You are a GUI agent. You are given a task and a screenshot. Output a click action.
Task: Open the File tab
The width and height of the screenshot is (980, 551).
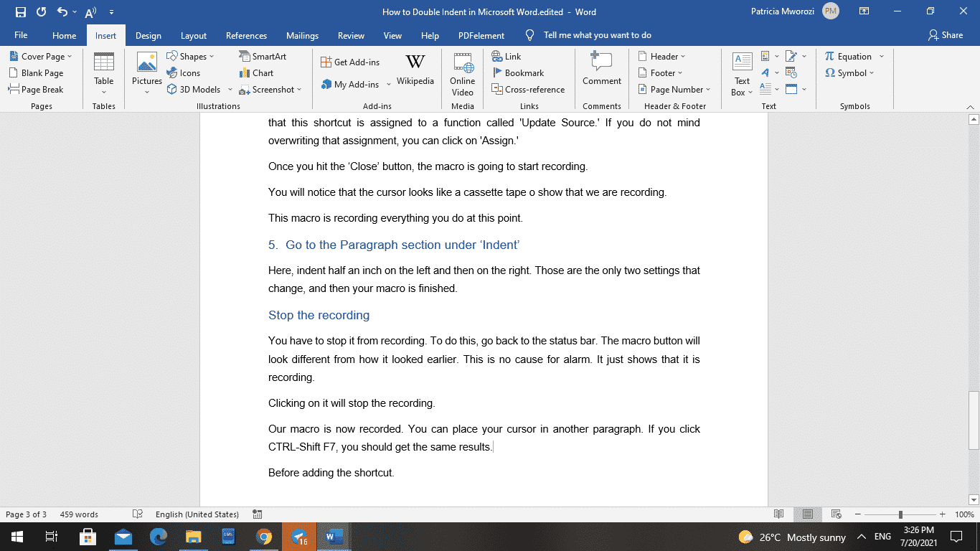coord(21,35)
